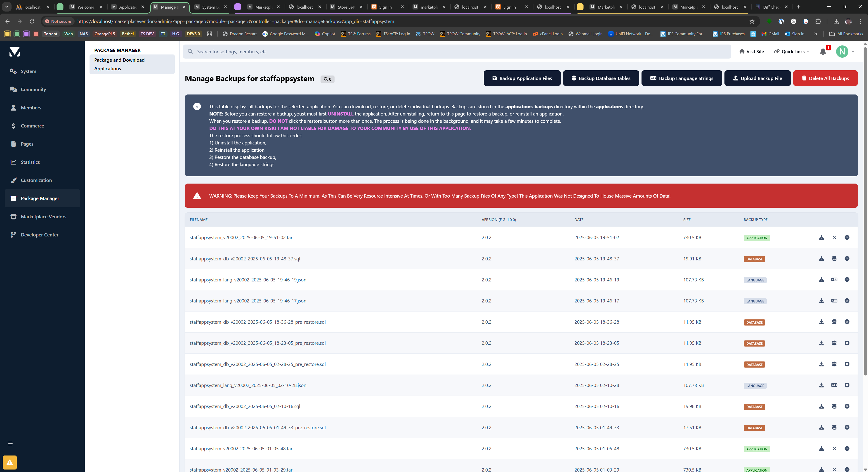Click the admin panel logo
Screen dimensions: 868x472
point(14,52)
